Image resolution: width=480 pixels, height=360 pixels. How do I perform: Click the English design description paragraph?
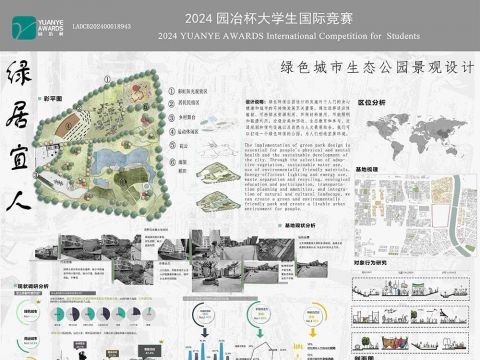point(297,177)
